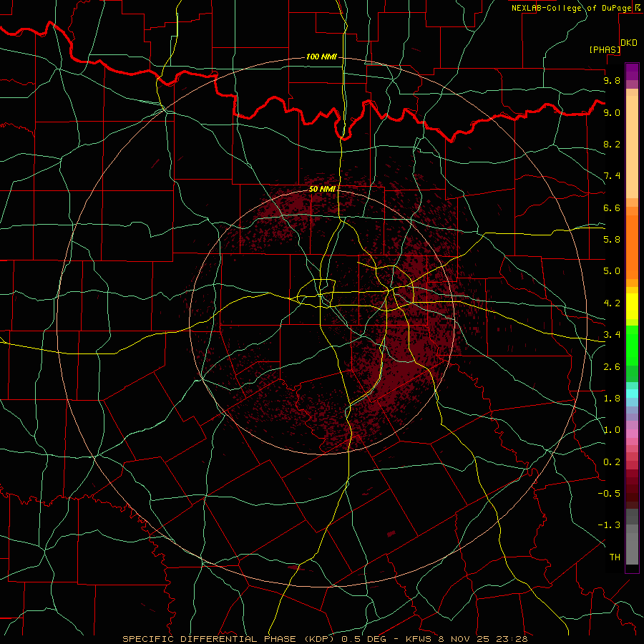Select the 2.6 scale value

tap(612, 367)
